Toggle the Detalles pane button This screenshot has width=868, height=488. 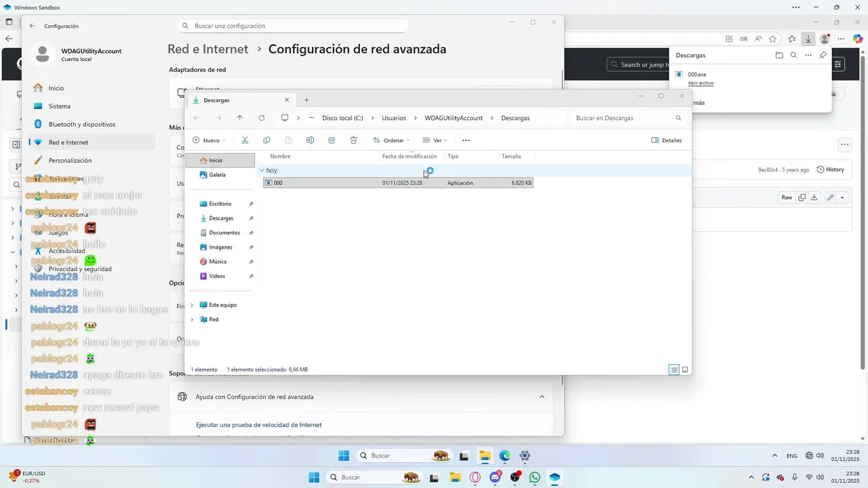click(667, 140)
